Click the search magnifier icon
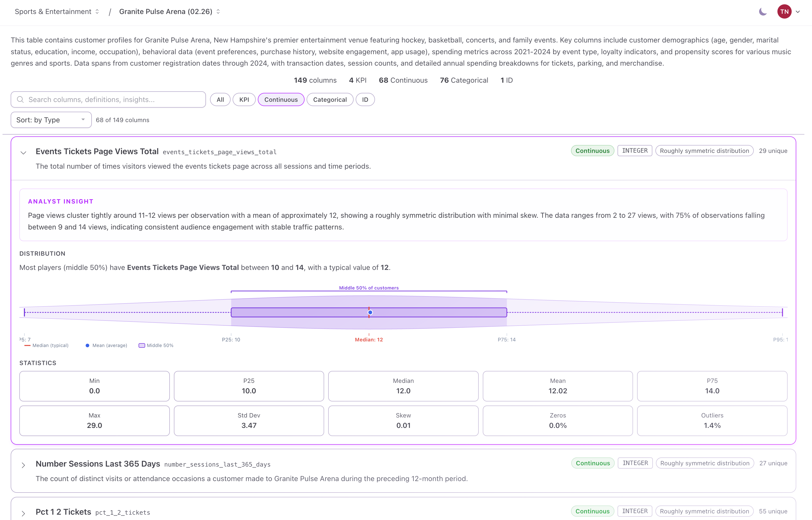Viewport: 812px width, 520px height. tap(20, 100)
